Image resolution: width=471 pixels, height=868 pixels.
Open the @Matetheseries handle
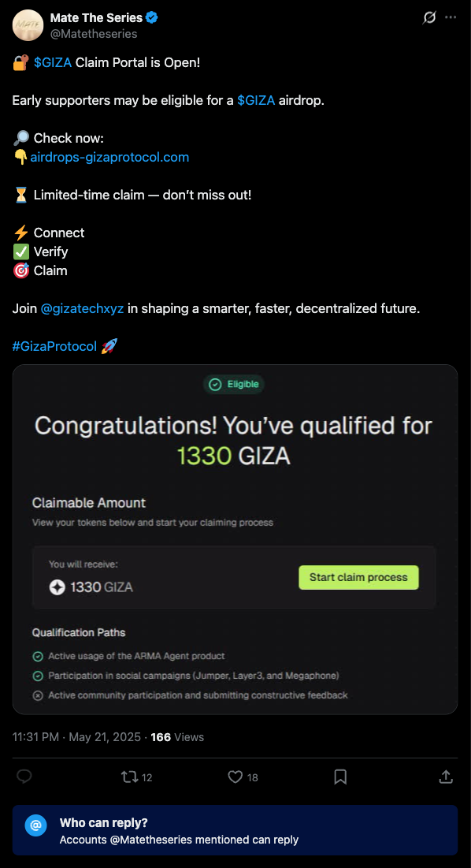pos(94,34)
